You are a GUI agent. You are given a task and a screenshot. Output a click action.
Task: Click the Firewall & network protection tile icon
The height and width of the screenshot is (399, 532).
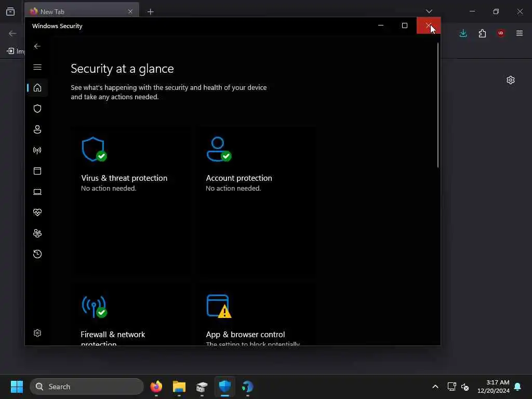click(94, 307)
